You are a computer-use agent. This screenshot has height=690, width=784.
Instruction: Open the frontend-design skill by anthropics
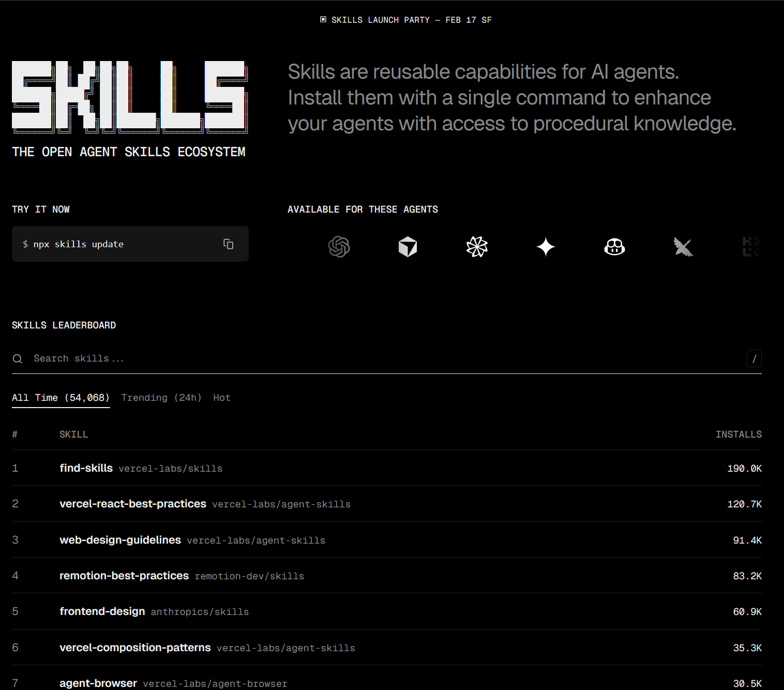click(102, 611)
